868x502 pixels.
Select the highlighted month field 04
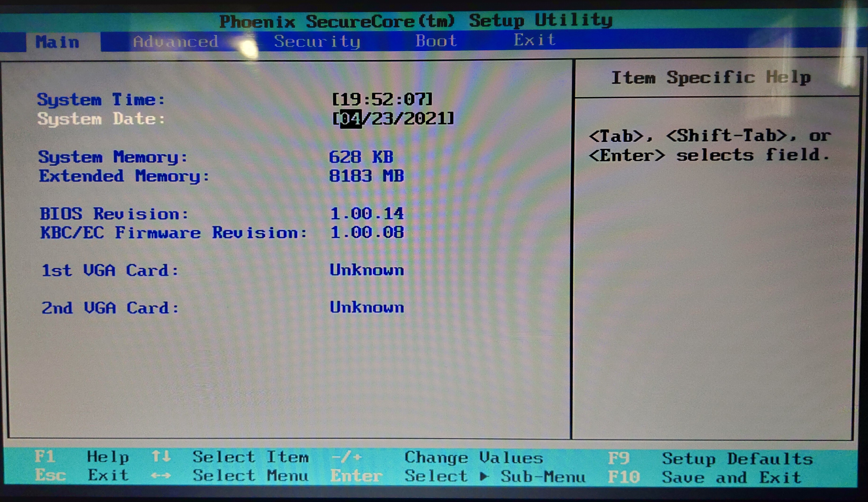pyautogui.click(x=351, y=119)
